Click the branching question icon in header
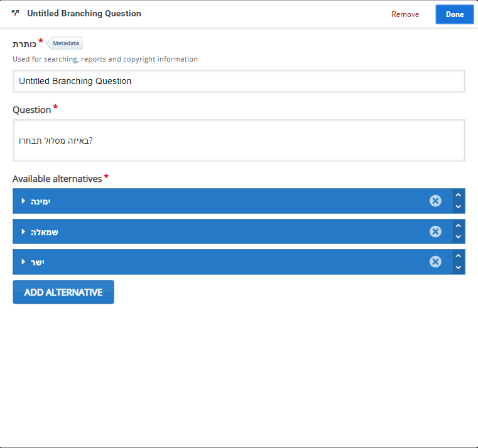 pos(16,13)
